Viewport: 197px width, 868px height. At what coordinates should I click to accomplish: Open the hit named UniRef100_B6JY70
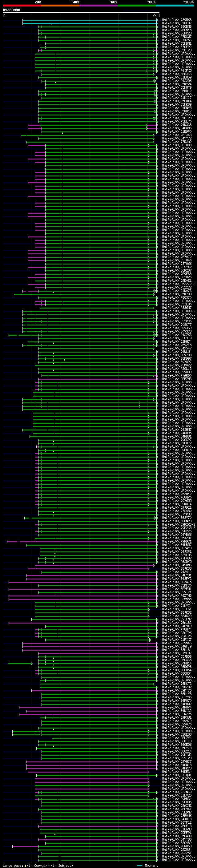click(177, 518)
